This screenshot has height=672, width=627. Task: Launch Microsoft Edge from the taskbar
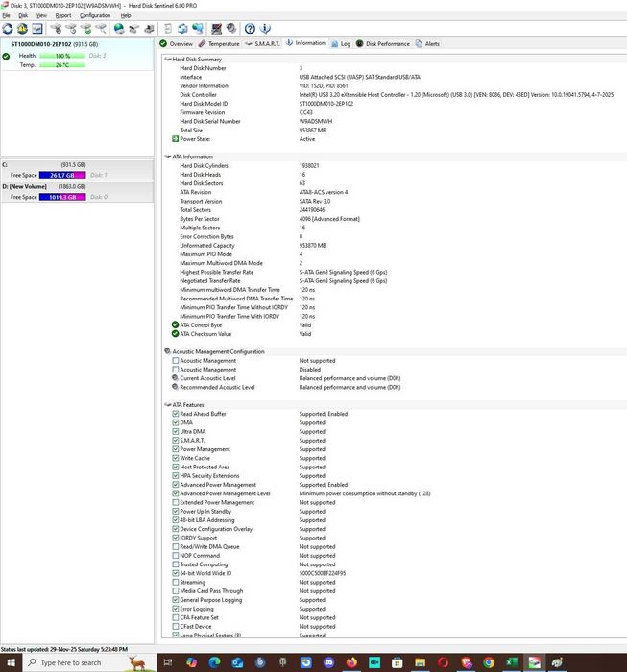point(214,662)
